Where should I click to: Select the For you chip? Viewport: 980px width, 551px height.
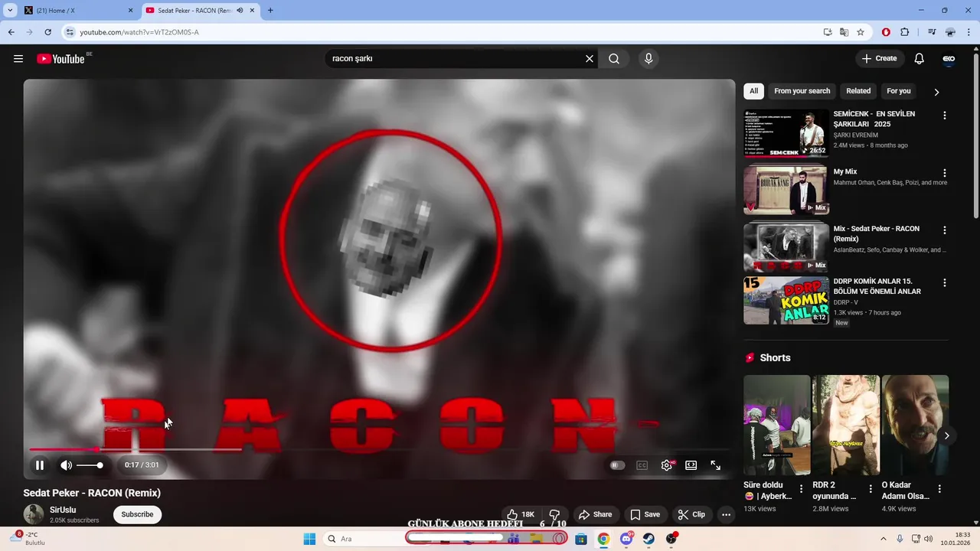click(x=899, y=91)
